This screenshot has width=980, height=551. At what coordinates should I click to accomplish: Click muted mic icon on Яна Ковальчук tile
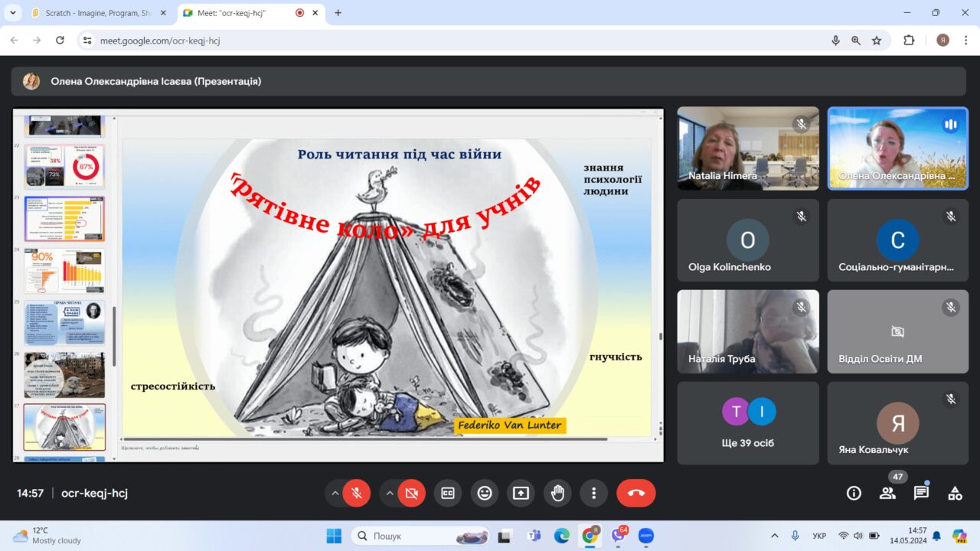point(951,399)
